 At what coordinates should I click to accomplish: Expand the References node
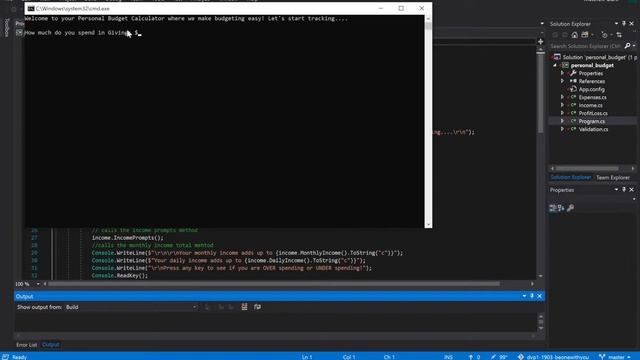tap(562, 81)
